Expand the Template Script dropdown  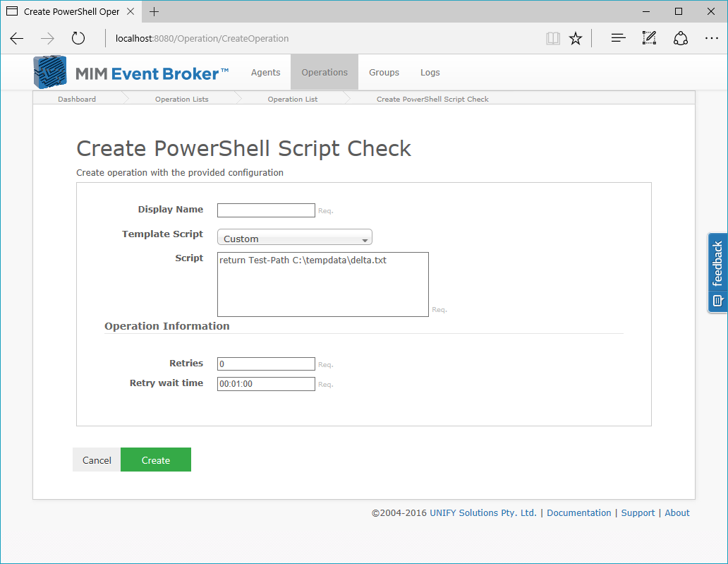295,237
